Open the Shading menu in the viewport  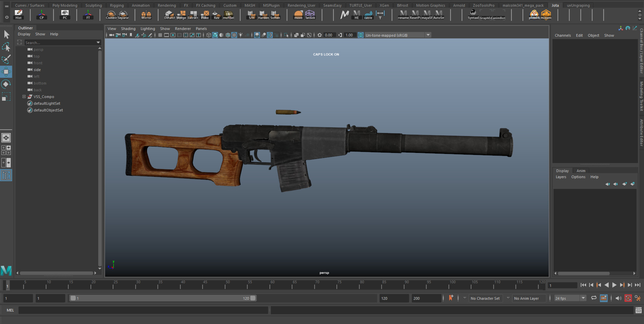click(x=128, y=29)
